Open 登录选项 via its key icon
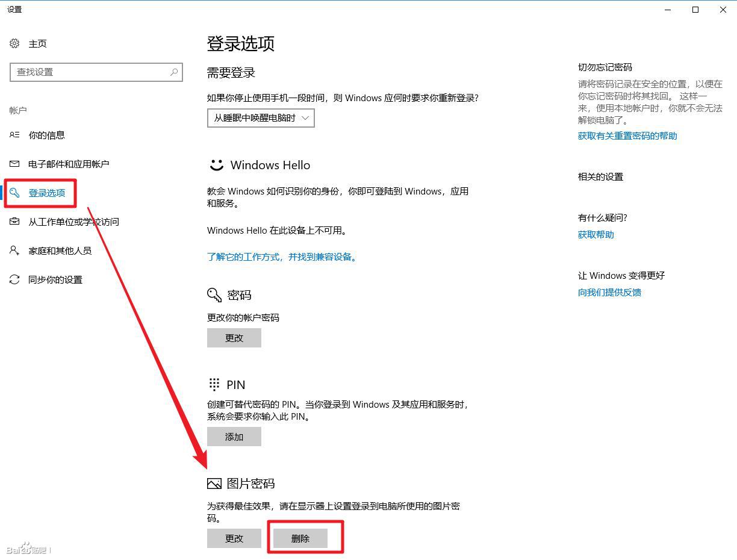Image resolution: width=737 pixels, height=560 pixels. [x=14, y=193]
